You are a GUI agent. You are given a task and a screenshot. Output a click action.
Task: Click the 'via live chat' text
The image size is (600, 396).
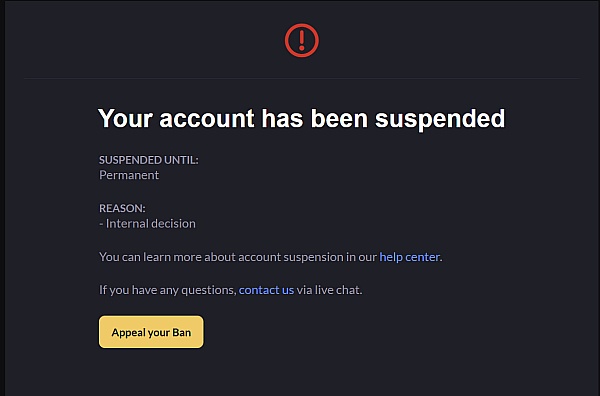[x=329, y=290]
